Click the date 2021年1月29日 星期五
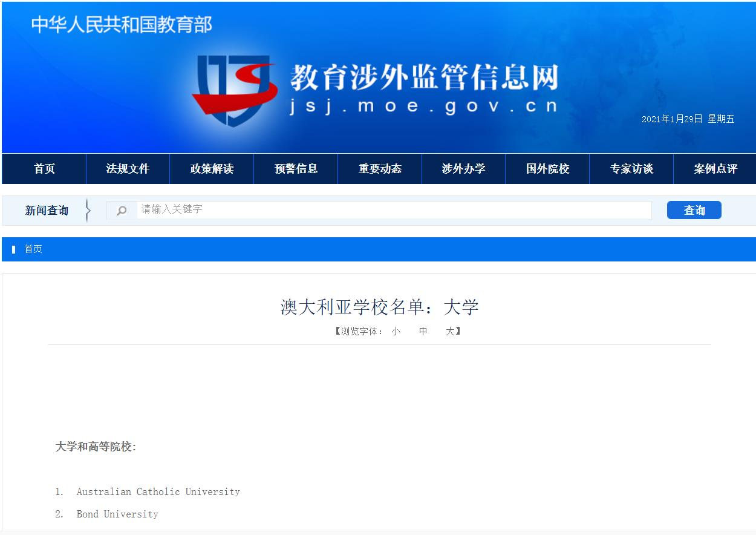Image resolution: width=756 pixels, height=535 pixels. (x=688, y=119)
